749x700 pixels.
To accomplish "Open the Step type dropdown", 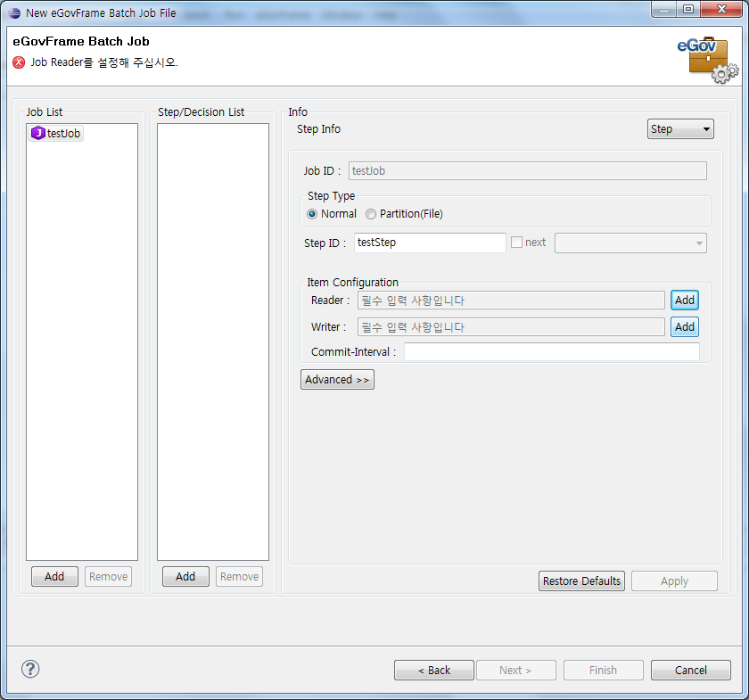I will click(x=680, y=129).
